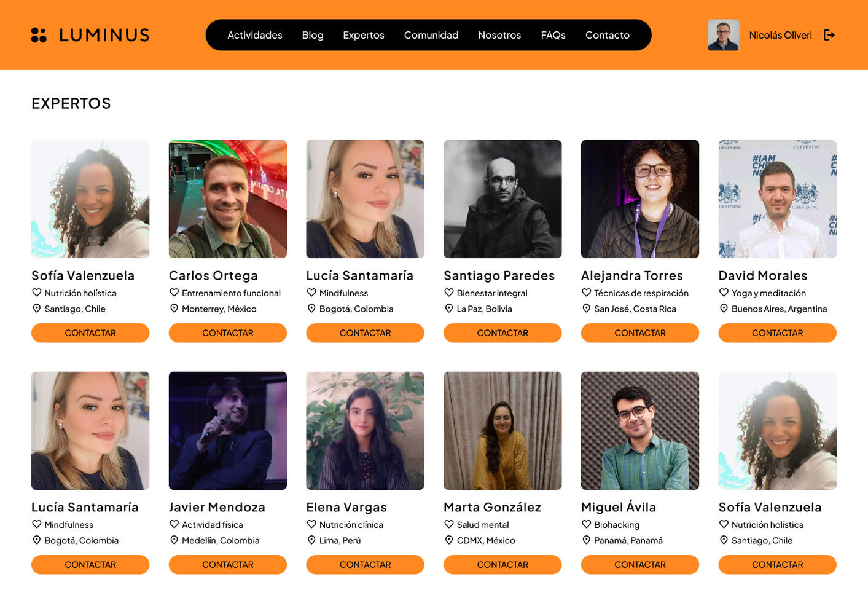
Task: Click location pin next to Monterrey, México
Action: tap(174, 309)
